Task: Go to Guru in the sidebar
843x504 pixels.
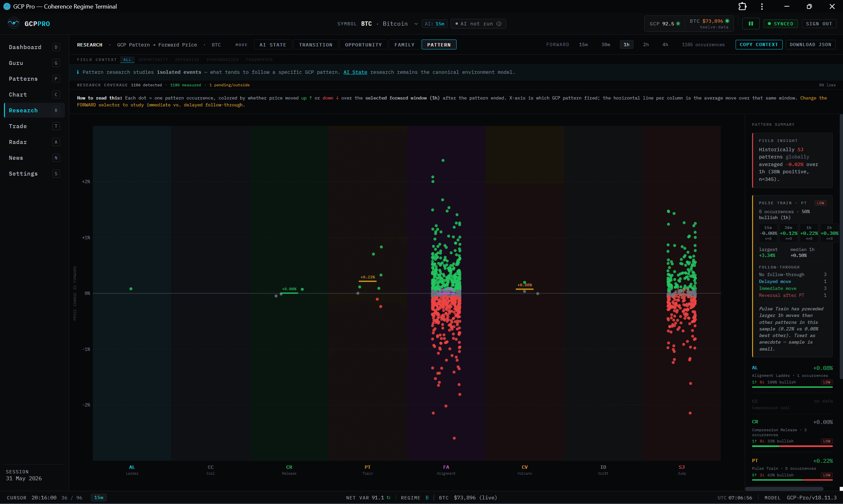Action: click(x=34, y=63)
